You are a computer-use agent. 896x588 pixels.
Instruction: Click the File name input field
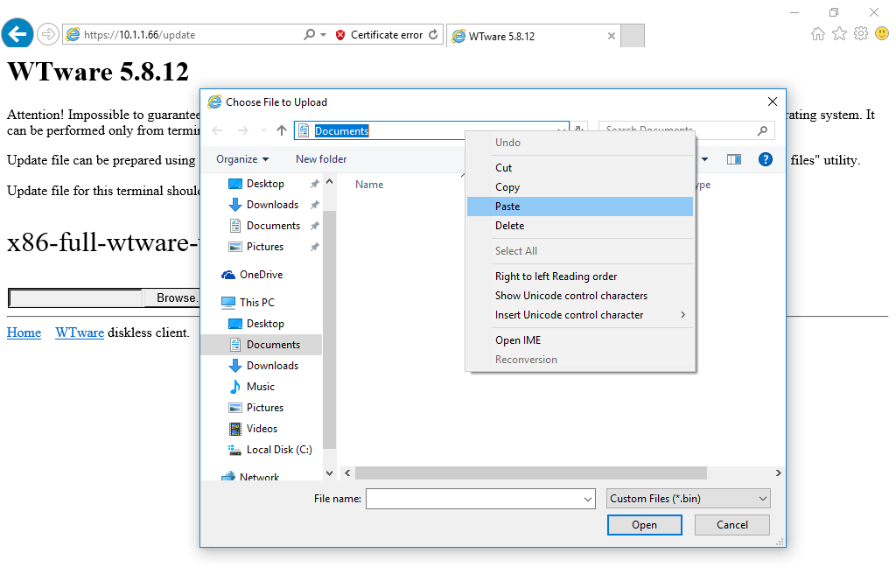[x=479, y=497]
